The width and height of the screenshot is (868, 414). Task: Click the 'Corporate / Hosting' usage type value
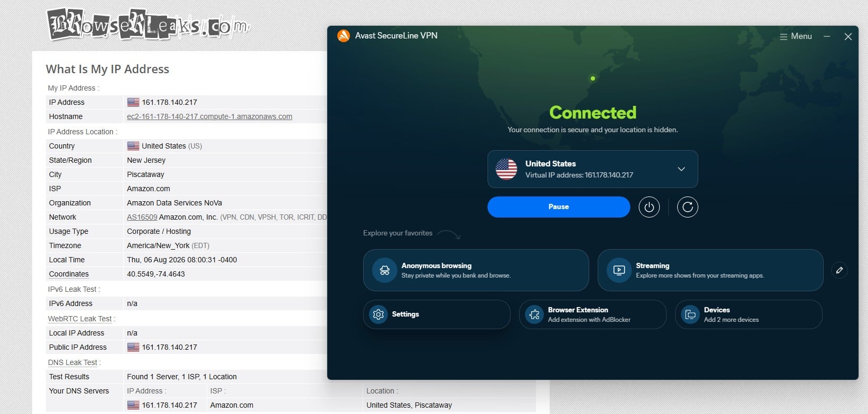tap(159, 231)
